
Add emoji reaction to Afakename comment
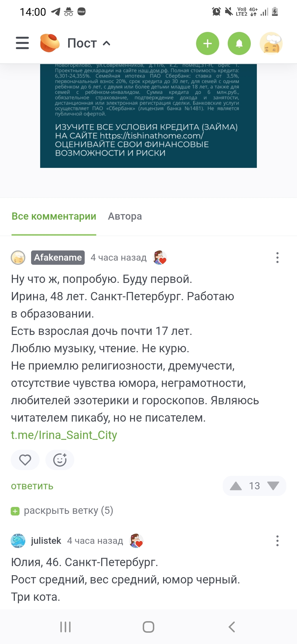60,460
